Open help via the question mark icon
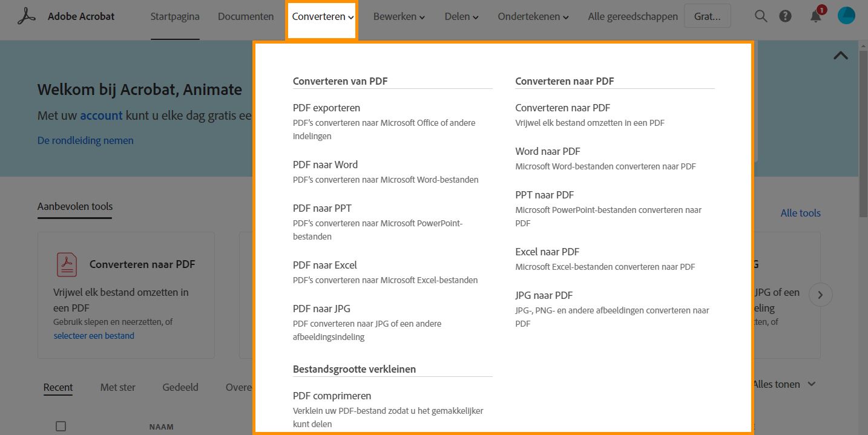This screenshot has width=868, height=435. click(x=785, y=16)
